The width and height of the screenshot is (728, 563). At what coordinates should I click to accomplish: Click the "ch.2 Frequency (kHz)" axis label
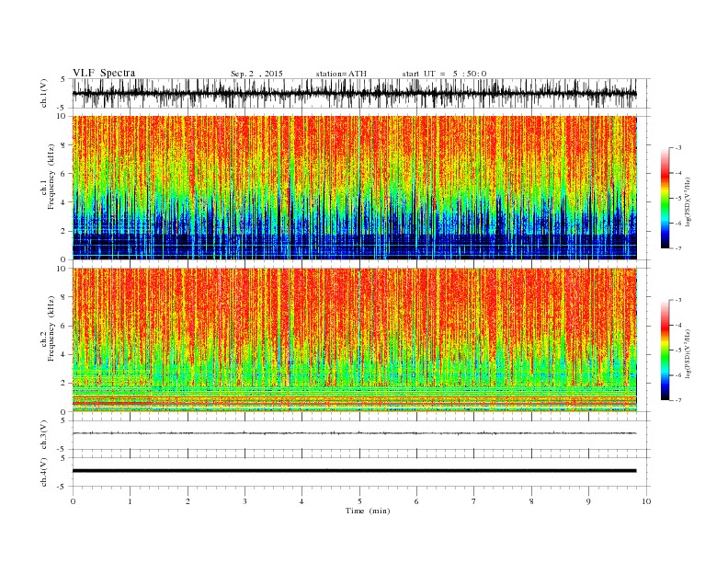coord(48,327)
